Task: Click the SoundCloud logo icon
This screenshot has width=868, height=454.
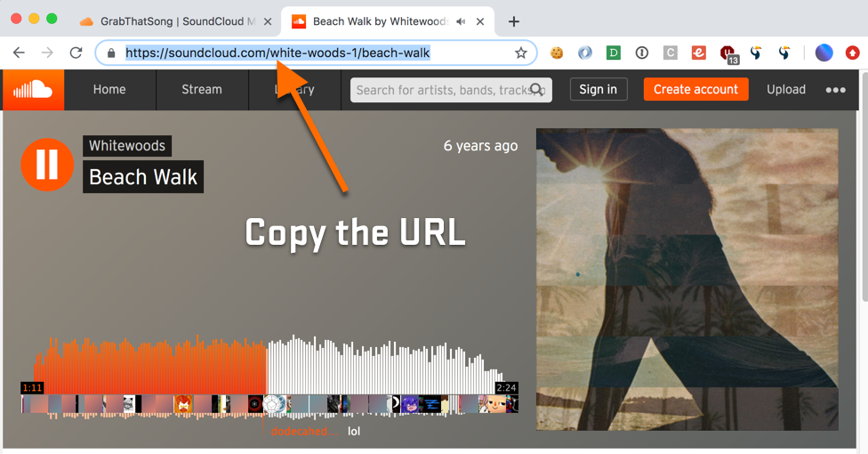Action: coord(33,90)
